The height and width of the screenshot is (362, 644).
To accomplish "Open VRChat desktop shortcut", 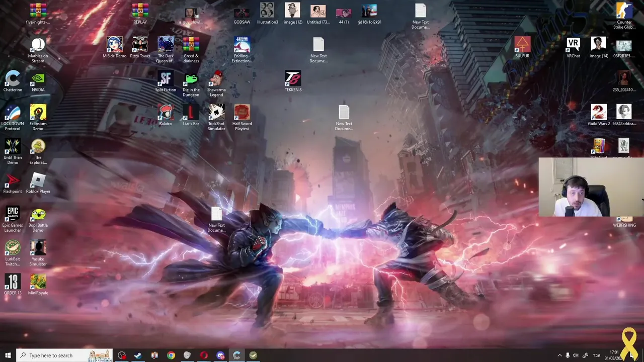I will click(x=573, y=47).
